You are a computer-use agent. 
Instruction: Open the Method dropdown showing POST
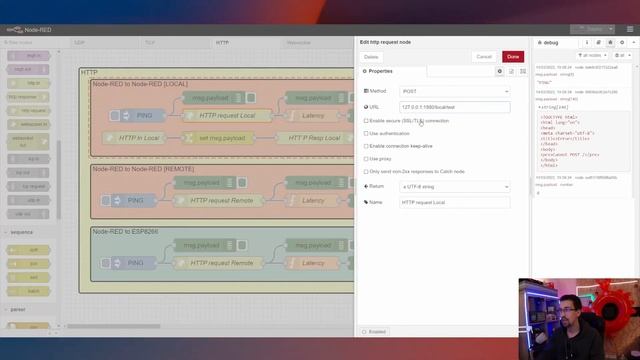pyautogui.click(x=455, y=91)
